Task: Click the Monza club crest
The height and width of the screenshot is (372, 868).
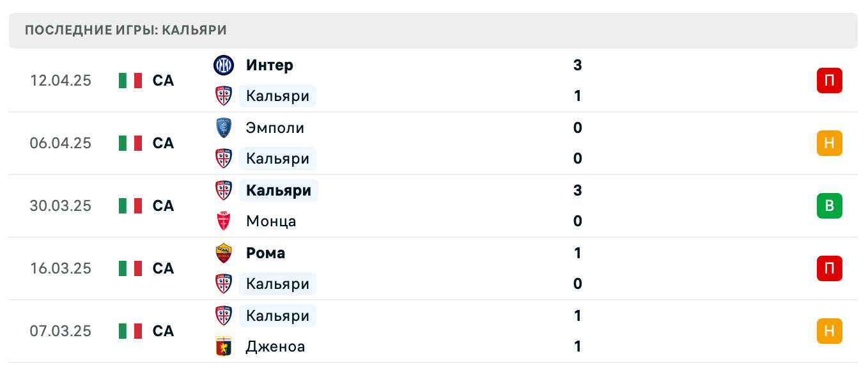Action: click(x=224, y=221)
